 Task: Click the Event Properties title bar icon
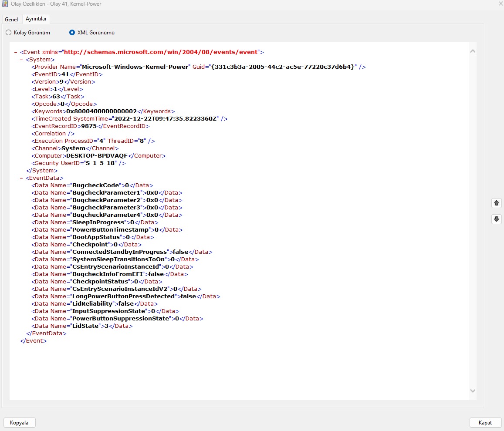click(x=5, y=4)
